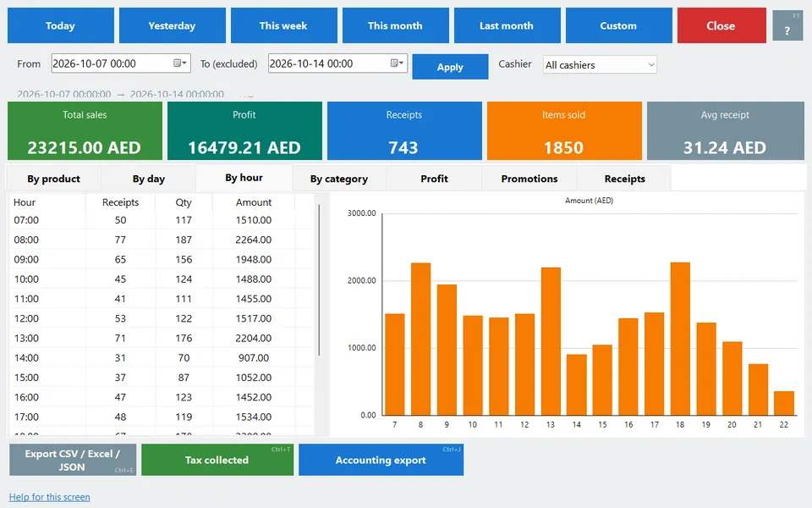Select the By hour tab

(244, 178)
